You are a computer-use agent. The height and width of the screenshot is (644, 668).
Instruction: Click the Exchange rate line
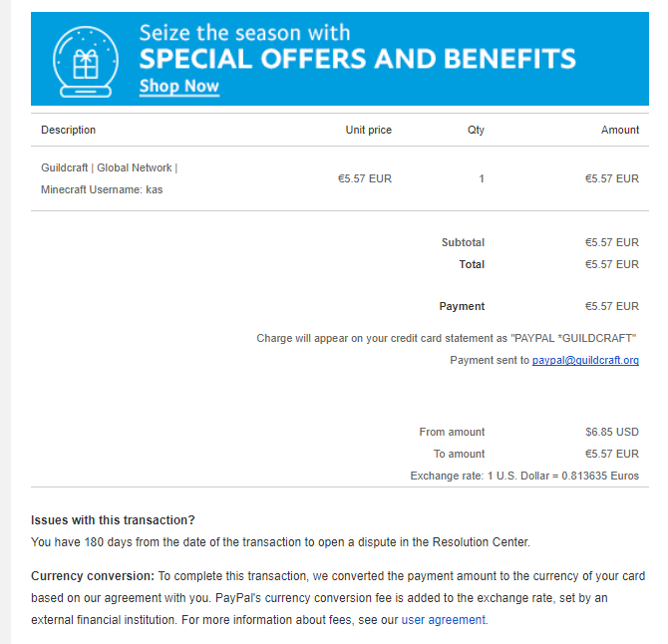click(524, 476)
